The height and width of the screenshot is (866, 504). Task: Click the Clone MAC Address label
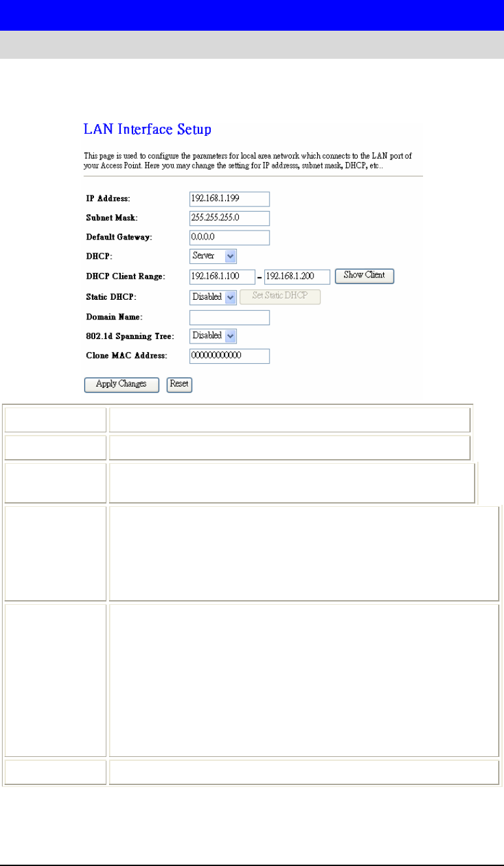pyautogui.click(x=127, y=356)
